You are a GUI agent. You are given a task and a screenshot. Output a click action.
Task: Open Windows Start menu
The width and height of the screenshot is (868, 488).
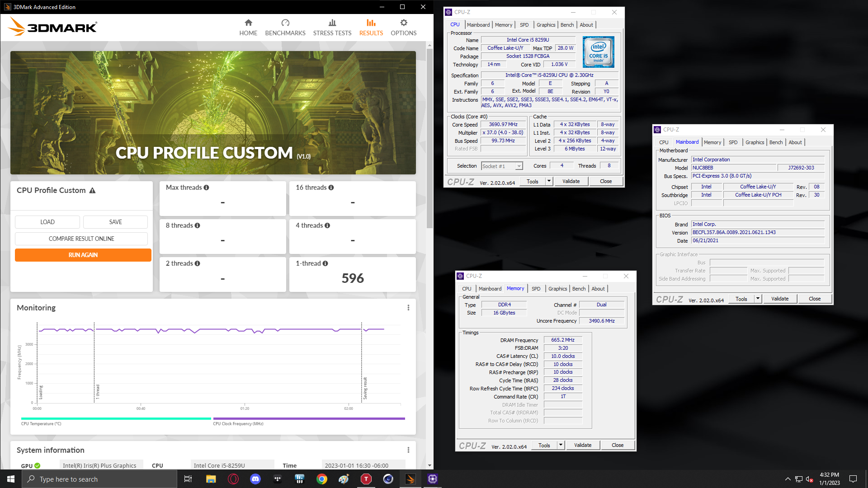point(11,479)
